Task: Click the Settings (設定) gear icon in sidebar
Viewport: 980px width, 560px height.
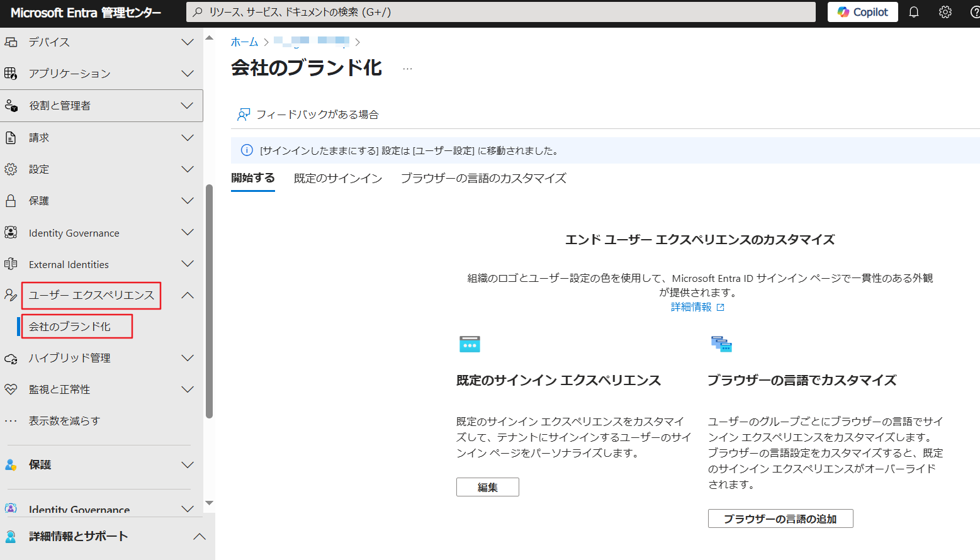Action: coord(11,169)
